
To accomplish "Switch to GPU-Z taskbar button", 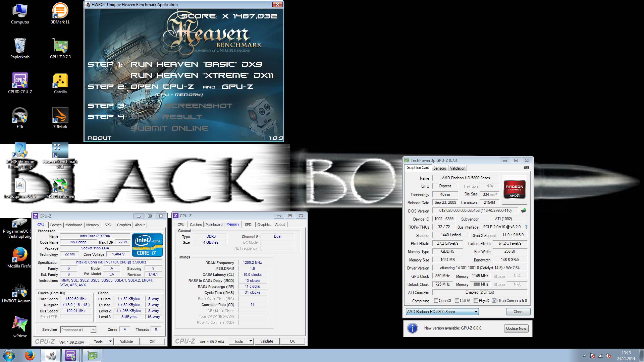I will point(92,355).
